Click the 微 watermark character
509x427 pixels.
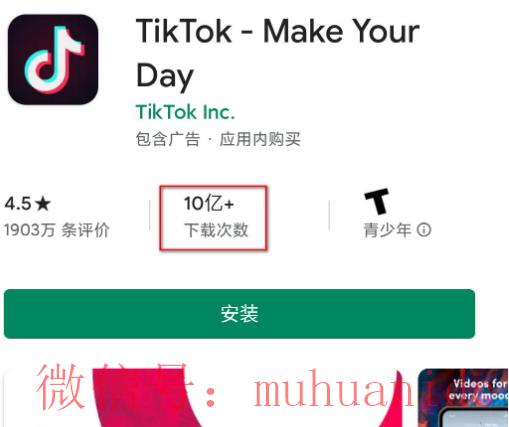61,387
